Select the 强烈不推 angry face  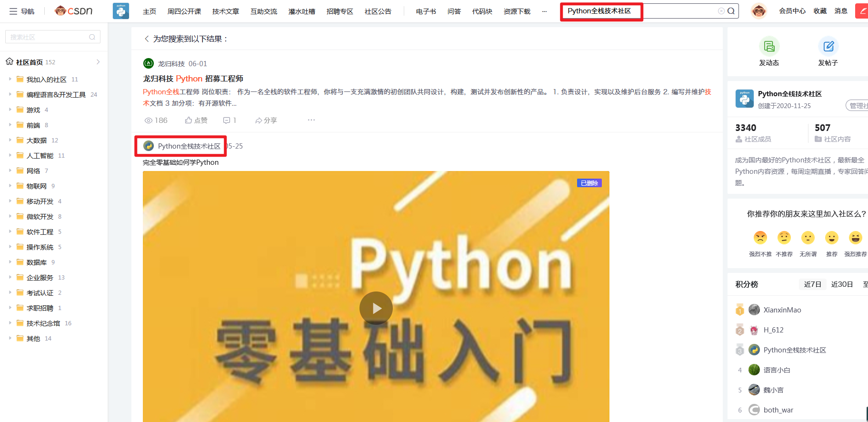pos(760,237)
